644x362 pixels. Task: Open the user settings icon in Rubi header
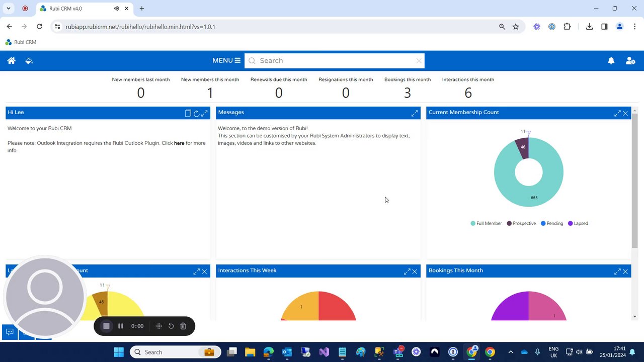pyautogui.click(x=630, y=61)
